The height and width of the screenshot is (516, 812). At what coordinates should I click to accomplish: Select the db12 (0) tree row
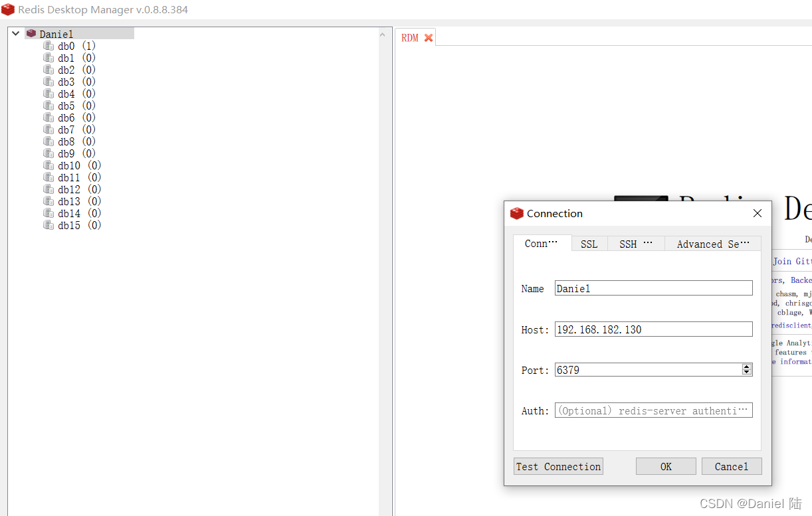click(x=72, y=189)
